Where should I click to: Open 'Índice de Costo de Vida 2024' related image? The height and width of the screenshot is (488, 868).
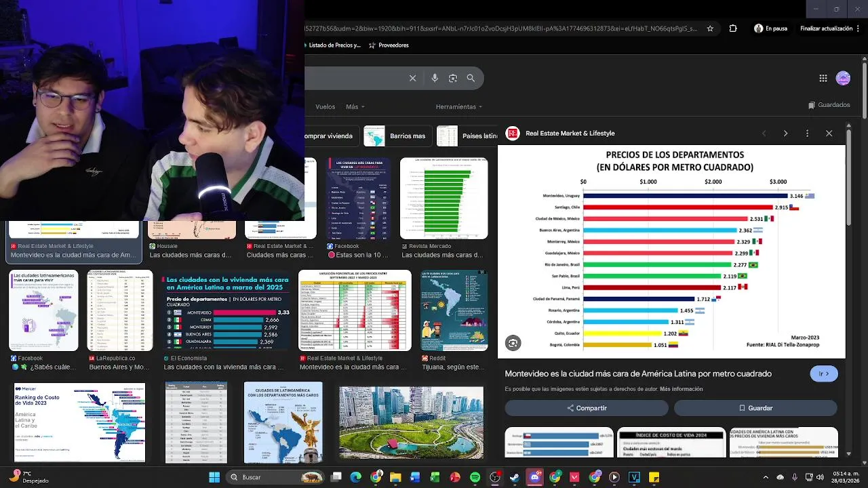point(671,443)
